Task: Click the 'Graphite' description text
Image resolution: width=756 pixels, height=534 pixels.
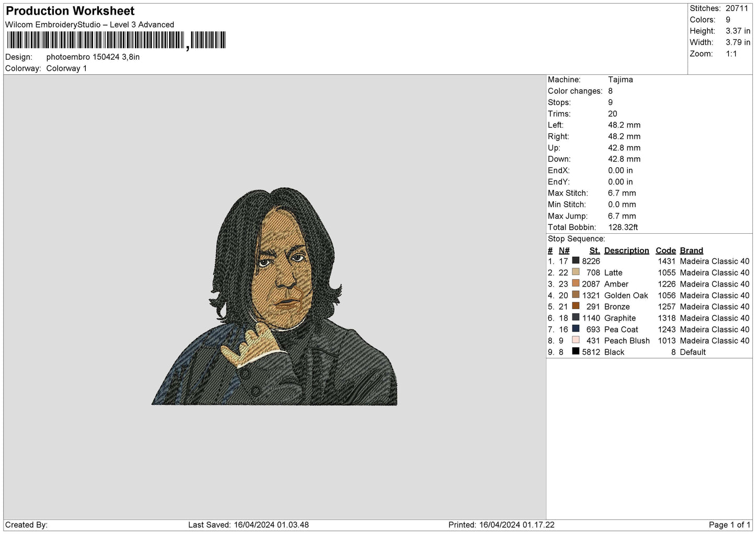Action: (620, 318)
